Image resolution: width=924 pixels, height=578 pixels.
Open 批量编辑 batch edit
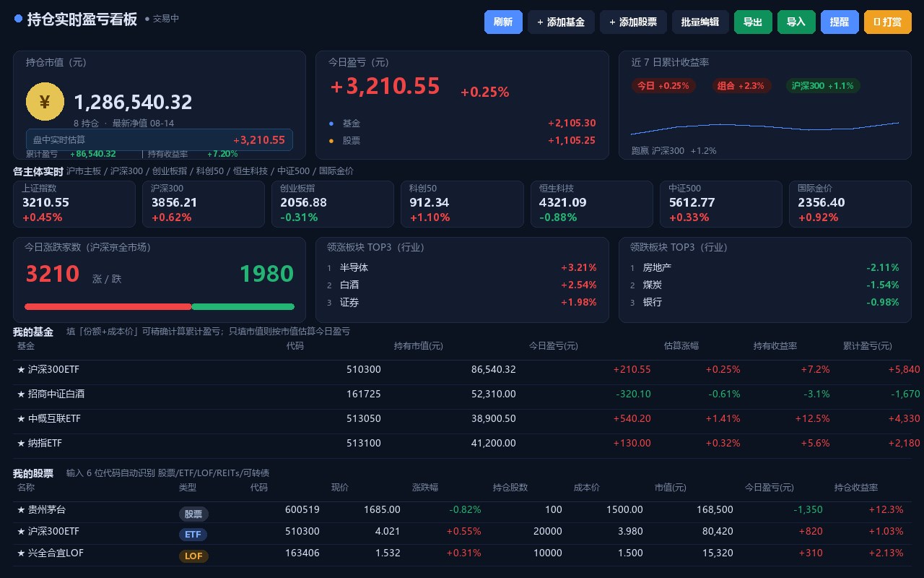click(x=700, y=22)
